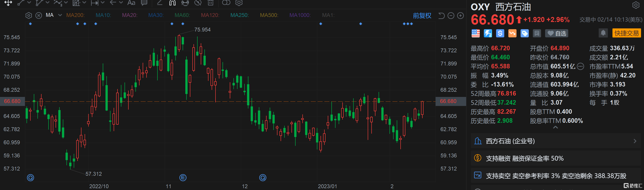Select the crosshair move cursor tool

pyautogui.click(x=8, y=3)
